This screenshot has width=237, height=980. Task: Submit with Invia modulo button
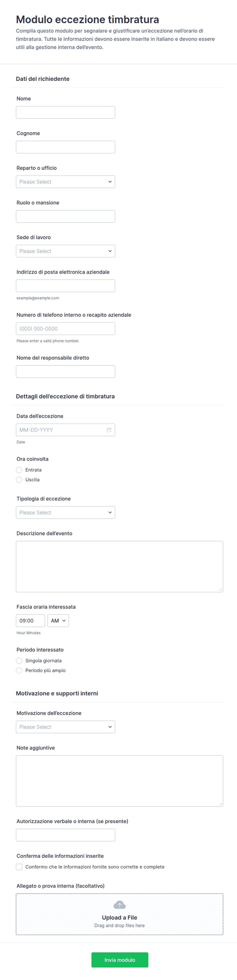(120, 960)
